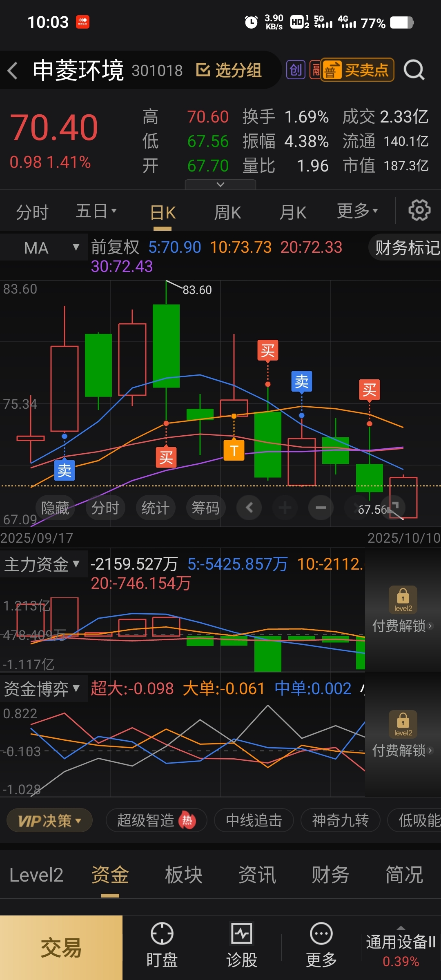Tap the 融 margin badge
This screenshot has width=441, height=980.
315,70
